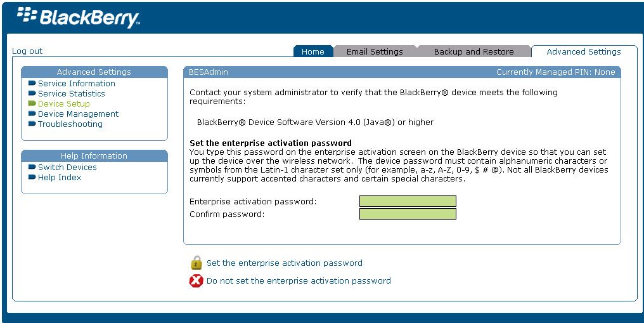The height and width of the screenshot is (323, 644).
Task: Click bullet icon beside Service Information
Action: (32, 83)
